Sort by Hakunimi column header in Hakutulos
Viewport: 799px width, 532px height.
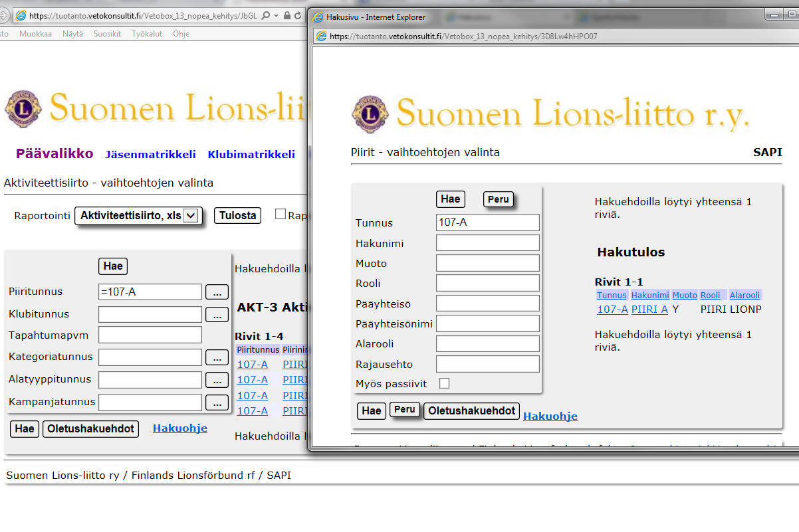coord(650,295)
